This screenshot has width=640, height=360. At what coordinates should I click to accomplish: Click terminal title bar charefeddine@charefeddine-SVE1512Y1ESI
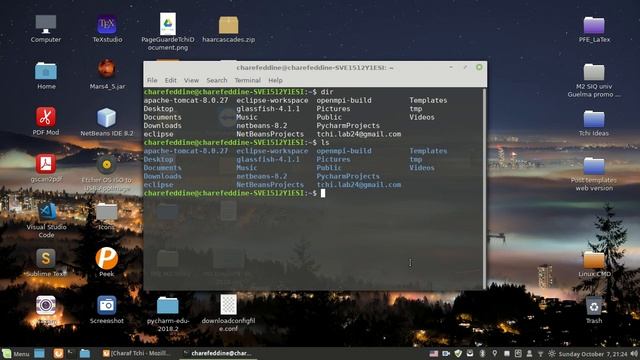click(x=315, y=67)
